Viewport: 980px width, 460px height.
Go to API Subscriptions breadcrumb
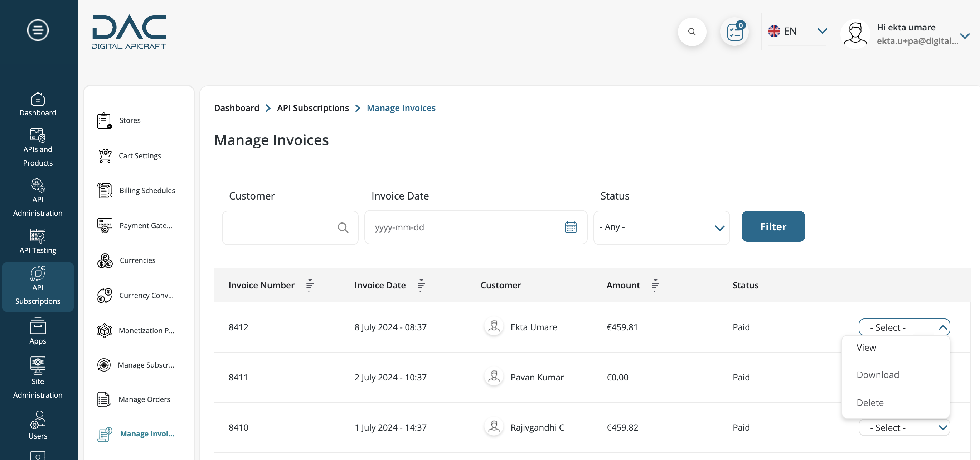coord(313,108)
